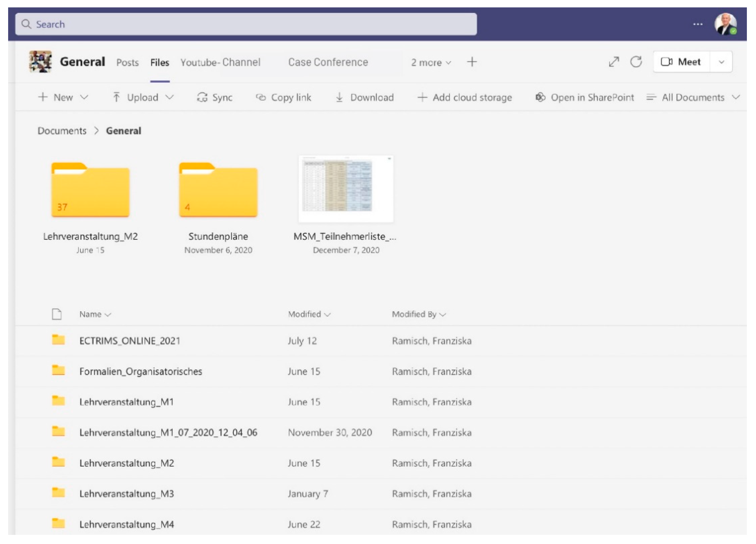Expand the New dropdown
This screenshot has height=544, width=756.
point(84,97)
